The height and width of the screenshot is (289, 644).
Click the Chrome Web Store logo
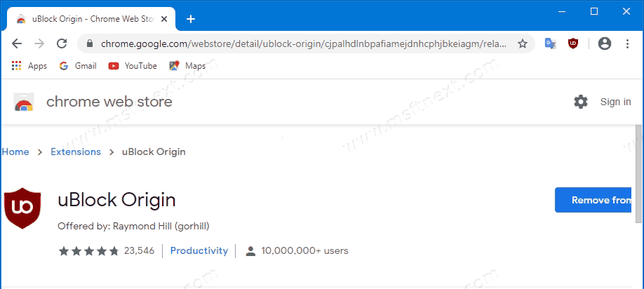point(23,102)
